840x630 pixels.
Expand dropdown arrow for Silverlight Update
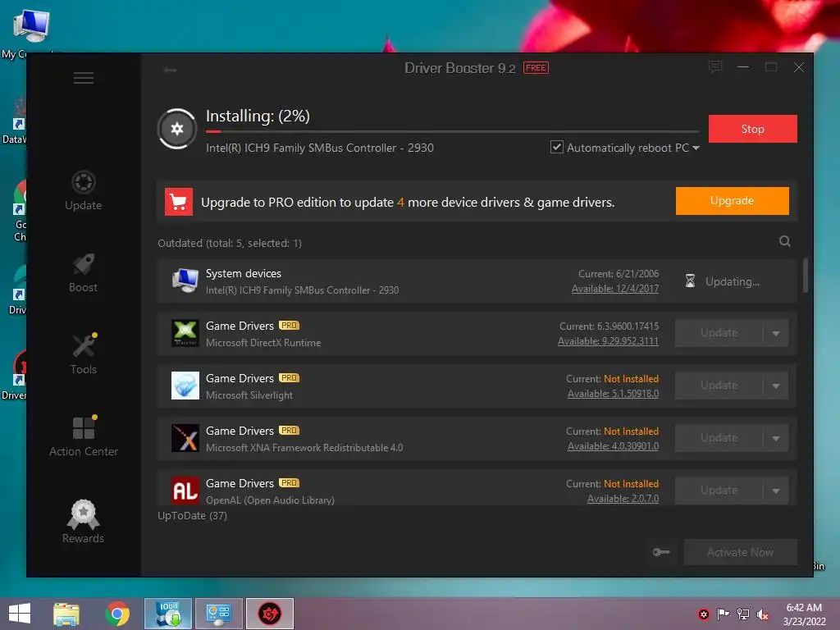point(776,386)
